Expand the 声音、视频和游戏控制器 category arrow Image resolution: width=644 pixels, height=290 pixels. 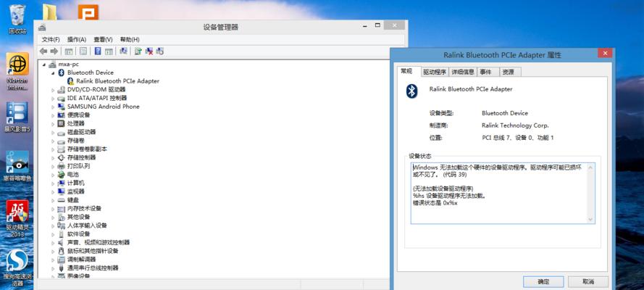pyautogui.click(x=53, y=242)
